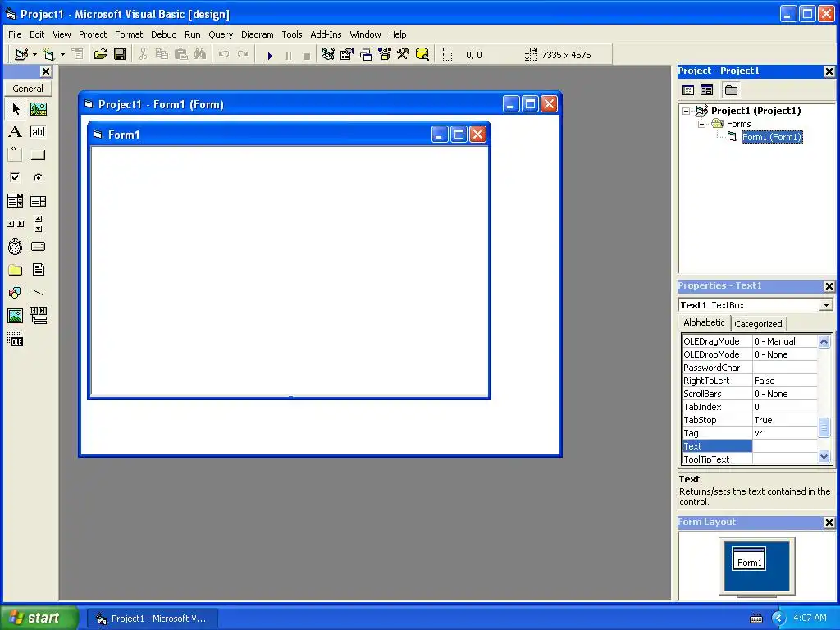Screen dimensions: 840x630
Task: Click the Break pause button in toolbar
Action: coord(289,55)
